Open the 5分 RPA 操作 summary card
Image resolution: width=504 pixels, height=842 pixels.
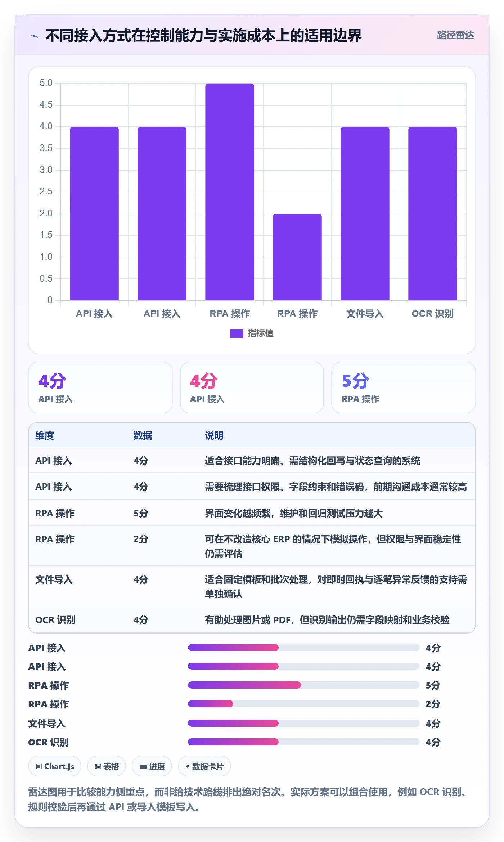click(x=403, y=388)
